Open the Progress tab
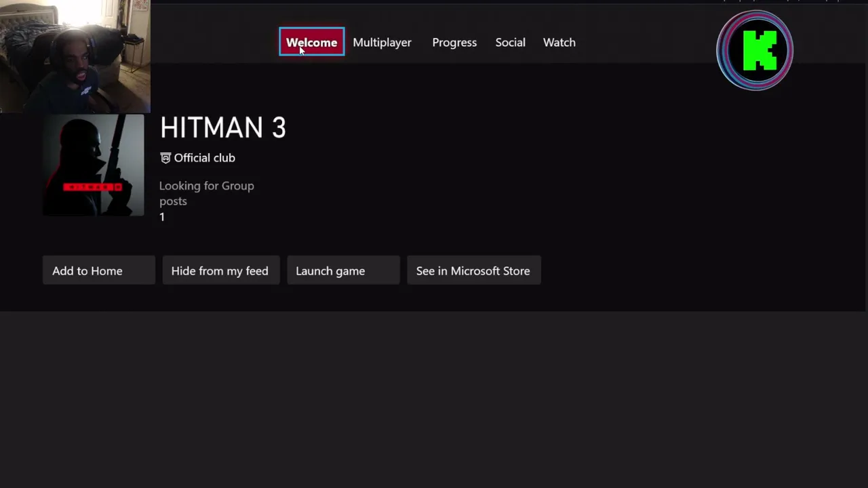This screenshot has width=868, height=488. pos(454,42)
